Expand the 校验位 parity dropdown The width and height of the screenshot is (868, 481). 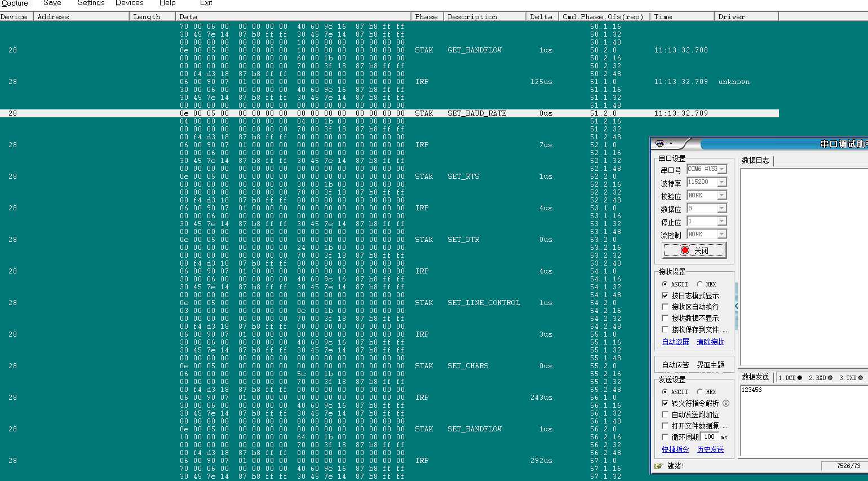pos(722,195)
